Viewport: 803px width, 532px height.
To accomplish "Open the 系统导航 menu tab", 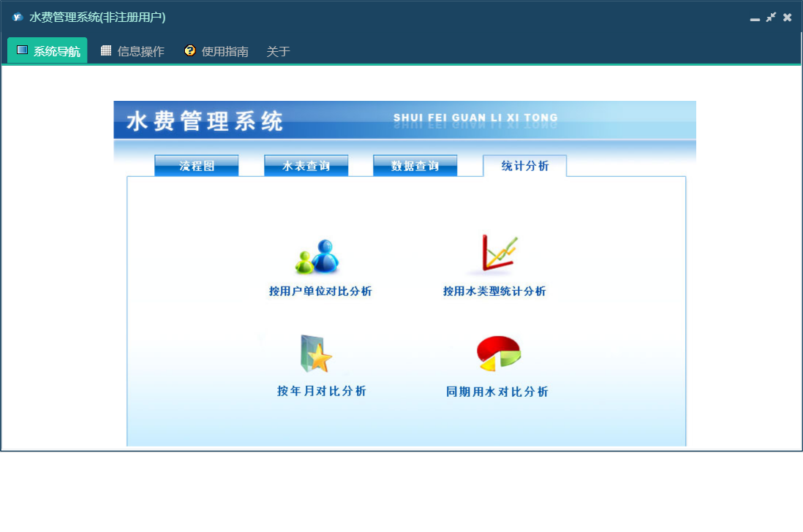I will [48, 50].
